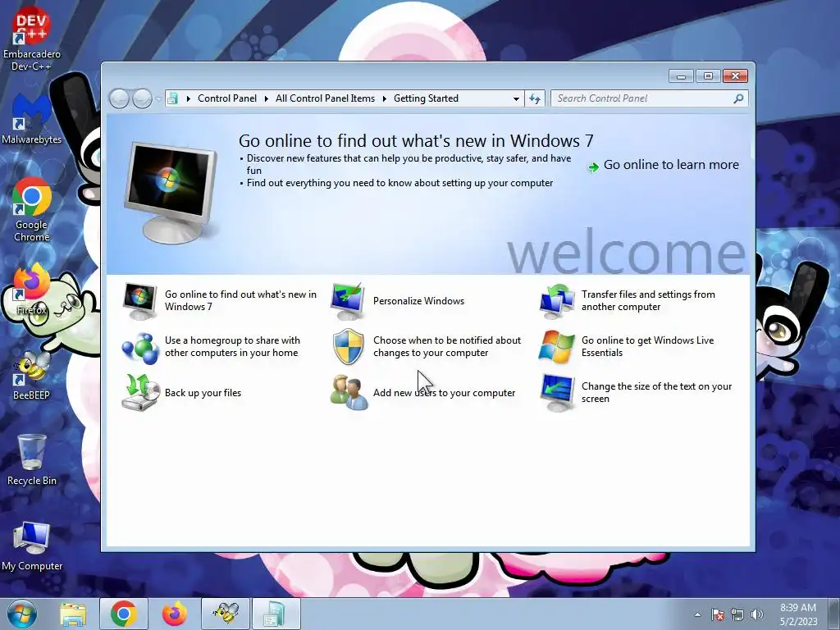
Task: Click the banner heading about what's new in Windows 7
Action: coord(416,140)
